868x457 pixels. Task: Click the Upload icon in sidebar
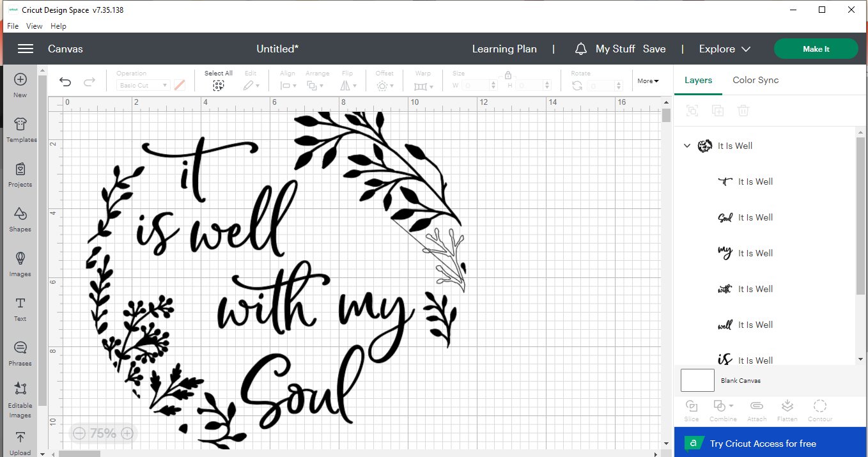pos(20,442)
